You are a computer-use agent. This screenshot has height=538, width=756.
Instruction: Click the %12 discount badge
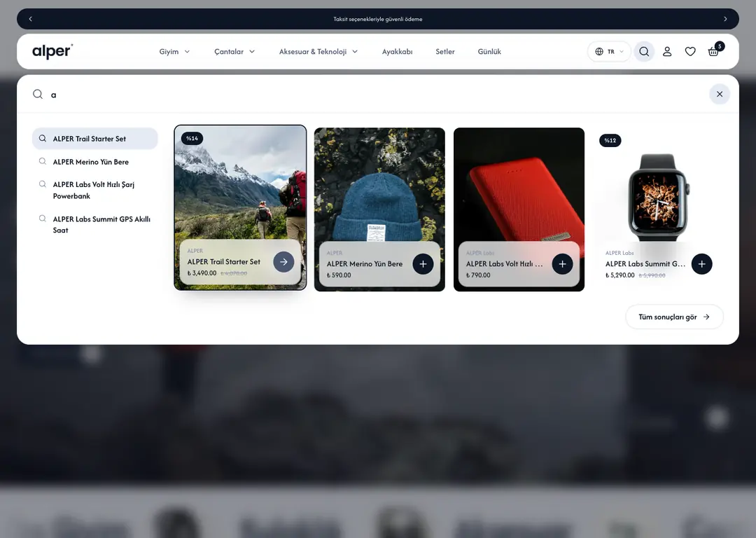pyautogui.click(x=610, y=140)
